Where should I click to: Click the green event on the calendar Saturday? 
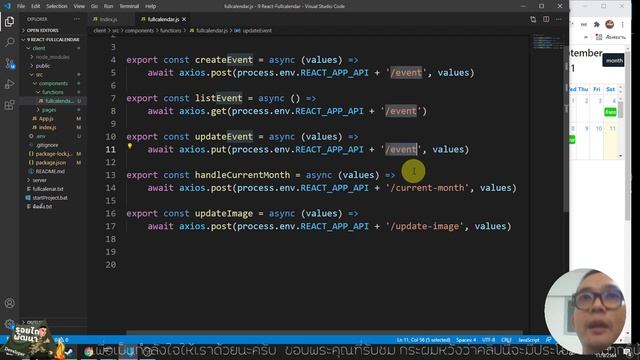[x=610, y=112]
